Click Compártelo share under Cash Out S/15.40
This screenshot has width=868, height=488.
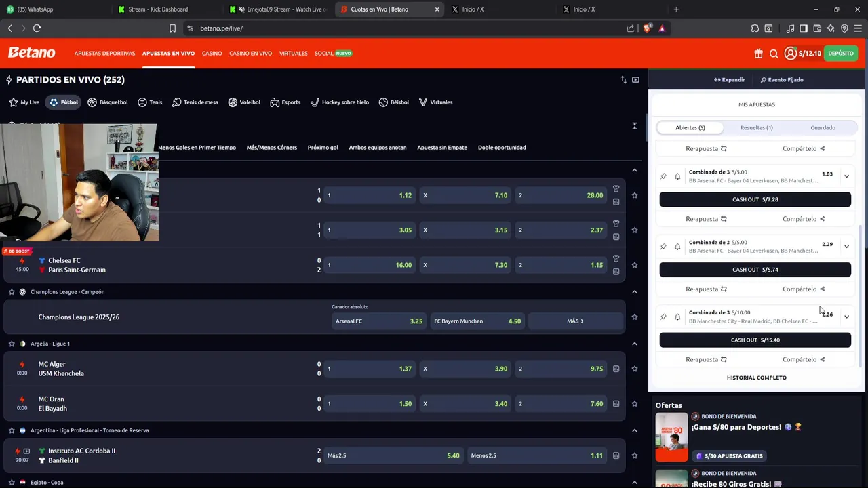(804, 359)
